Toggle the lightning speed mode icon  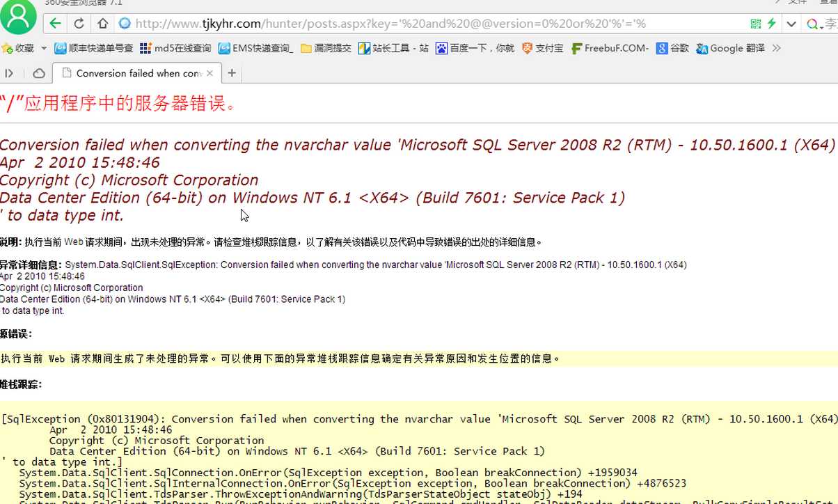point(772,24)
